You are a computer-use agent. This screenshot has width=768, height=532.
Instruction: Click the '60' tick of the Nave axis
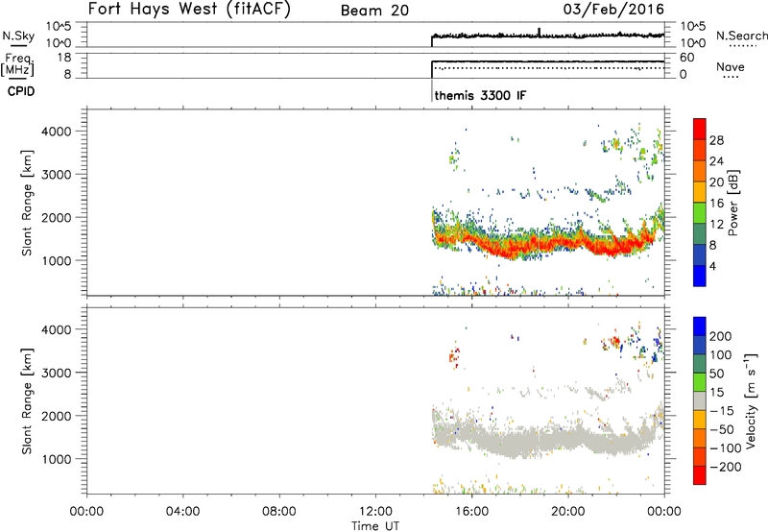[x=686, y=58]
